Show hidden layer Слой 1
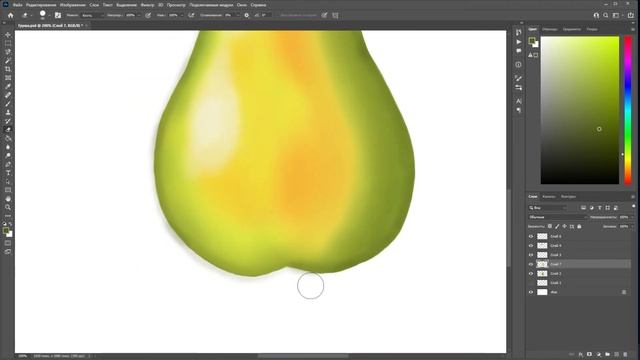Image resolution: width=640 pixels, height=360 pixels. pyautogui.click(x=531, y=283)
